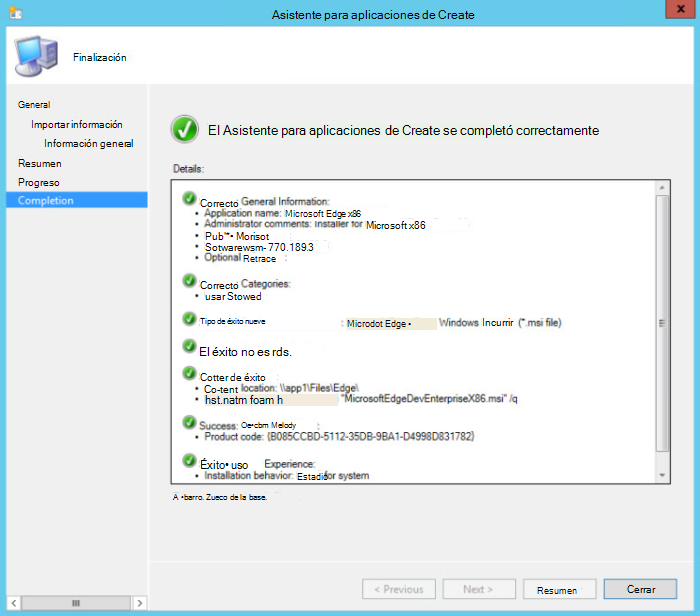
Task: Open Información general step
Action: [x=88, y=144]
